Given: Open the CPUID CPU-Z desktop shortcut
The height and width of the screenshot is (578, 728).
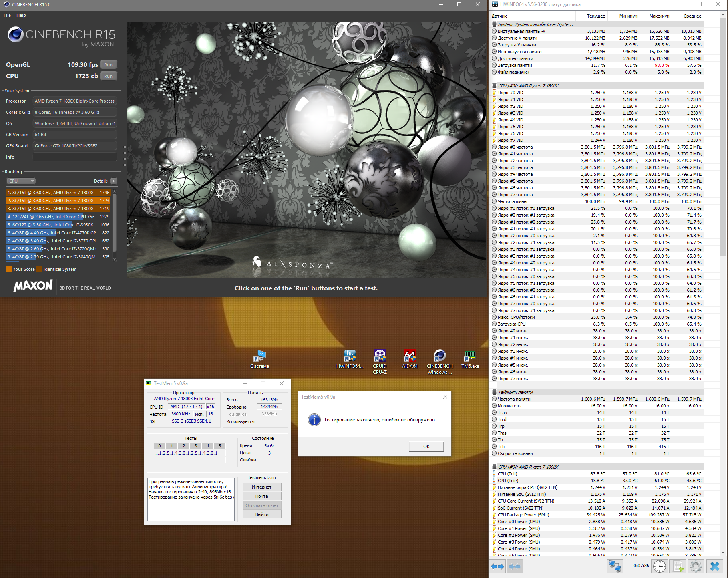Looking at the screenshot, I should [x=380, y=362].
